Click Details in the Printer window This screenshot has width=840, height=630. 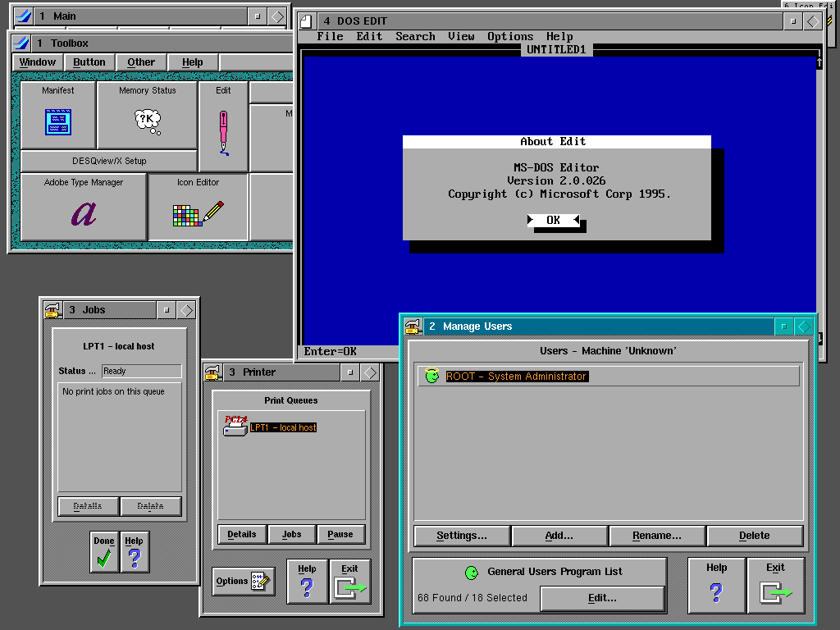click(x=242, y=534)
